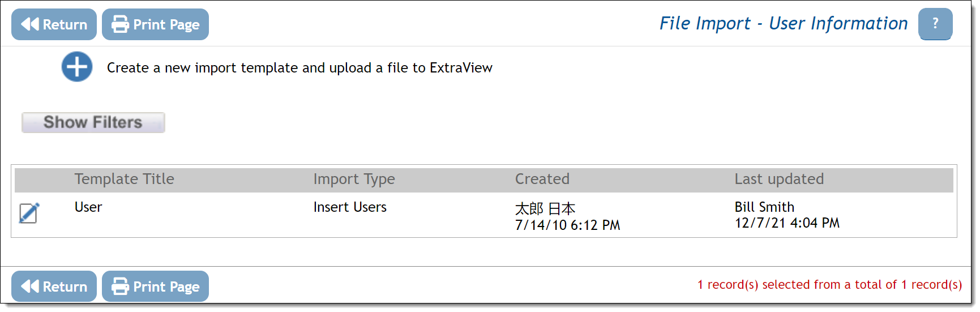Click the top Return button
Image resolution: width=980 pixels, height=312 pixels.
(x=54, y=24)
